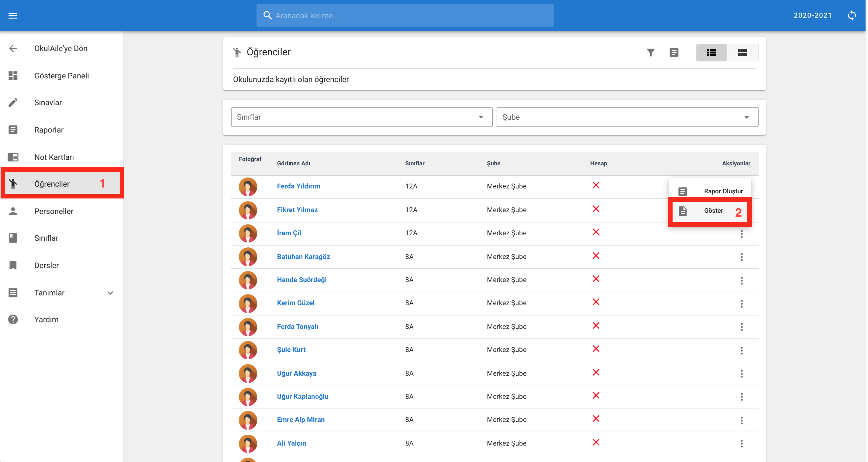Viewport: 868px width, 462px height.
Task: Switch to list view layout
Action: pyautogui.click(x=711, y=53)
